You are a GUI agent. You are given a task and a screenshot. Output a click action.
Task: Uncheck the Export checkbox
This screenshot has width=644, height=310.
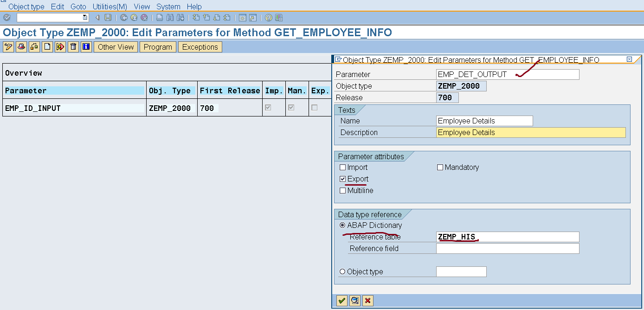[343, 179]
